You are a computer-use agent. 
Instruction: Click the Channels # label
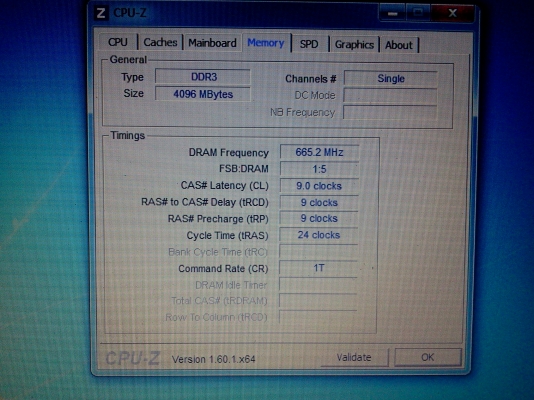click(311, 79)
